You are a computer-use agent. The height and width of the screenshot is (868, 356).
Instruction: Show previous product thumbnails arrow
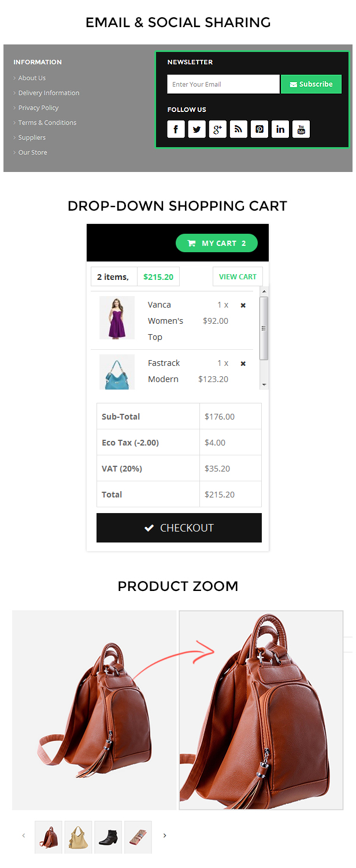coord(24,836)
